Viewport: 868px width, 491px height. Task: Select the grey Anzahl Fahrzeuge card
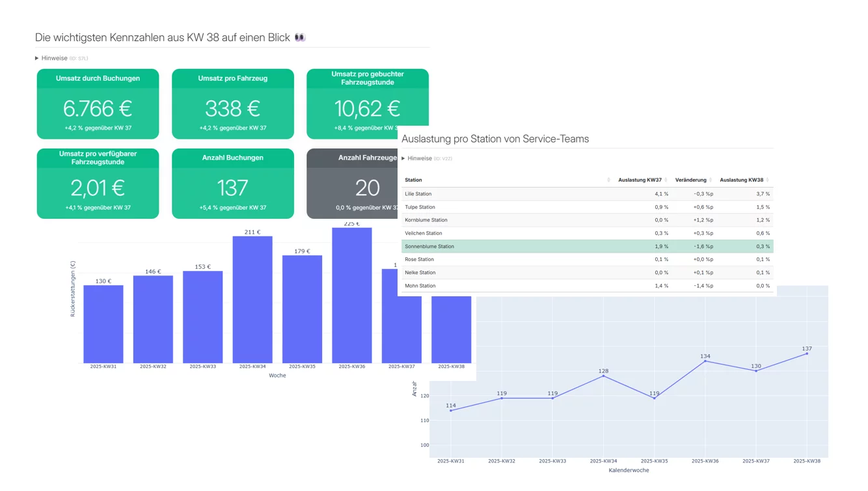coord(351,184)
